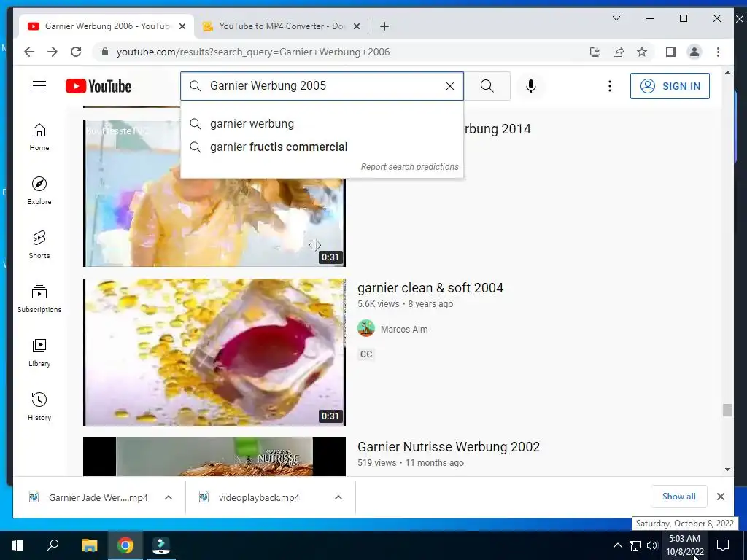Open the Garnier Nutrisse video thumbnail

(214, 456)
